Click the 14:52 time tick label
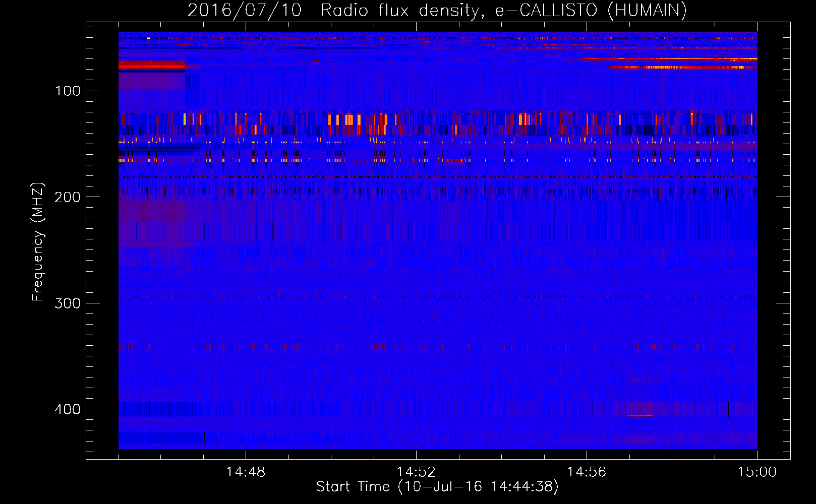Screen dimensions: 816x504 click(x=416, y=472)
